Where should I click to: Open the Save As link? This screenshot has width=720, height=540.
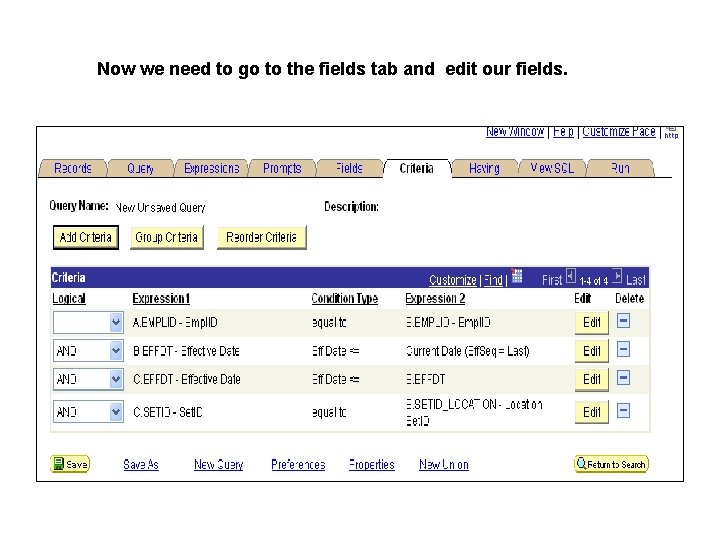click(x=141, y=465)
